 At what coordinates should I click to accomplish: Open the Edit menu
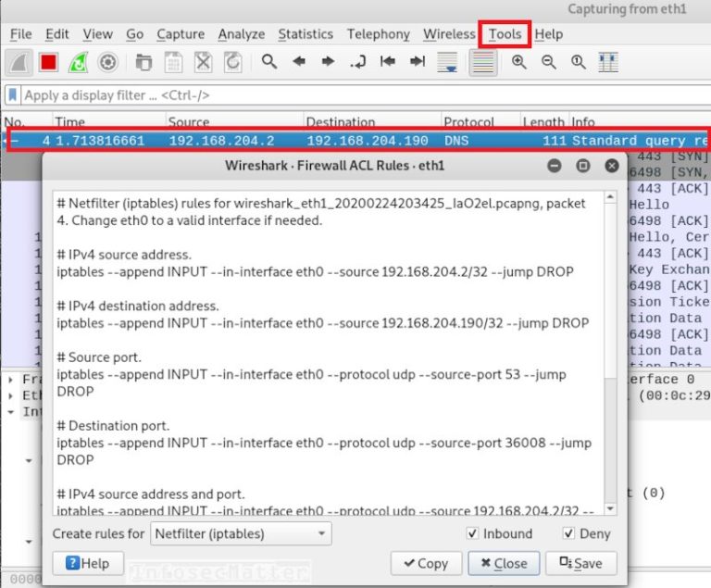tap(57, 34)
